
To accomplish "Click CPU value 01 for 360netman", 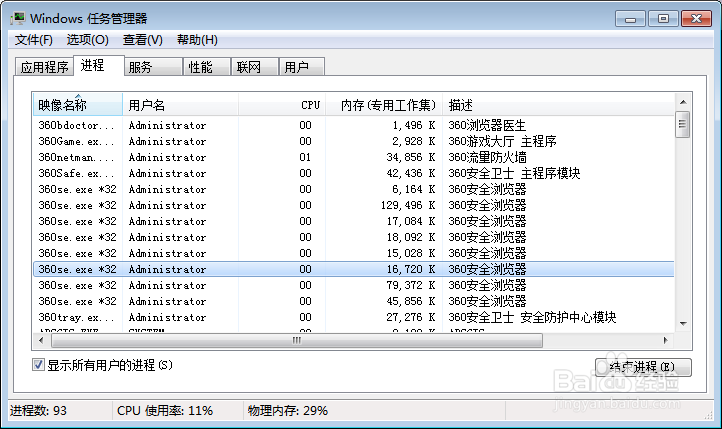I will tap(305, 157).
